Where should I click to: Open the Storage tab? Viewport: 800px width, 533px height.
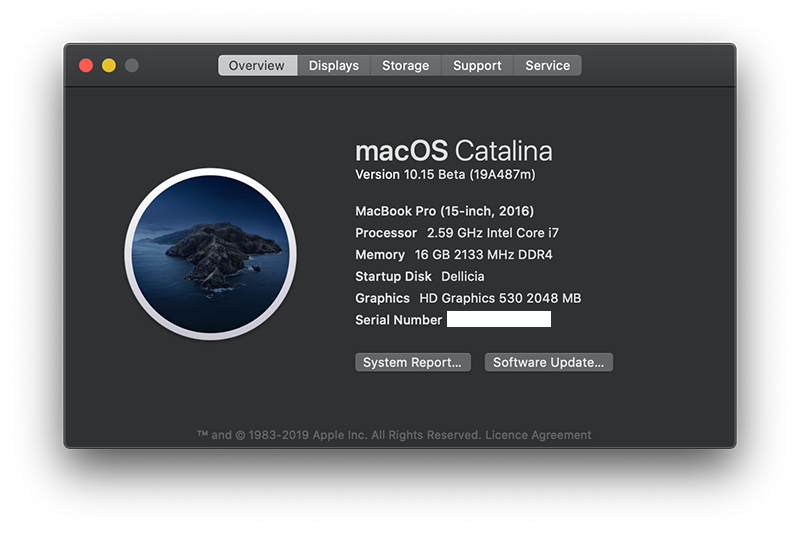click(x=406, y=65)
